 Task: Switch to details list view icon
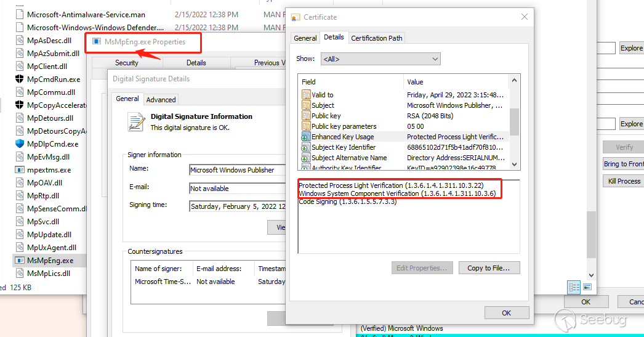(x=574, y=287)
